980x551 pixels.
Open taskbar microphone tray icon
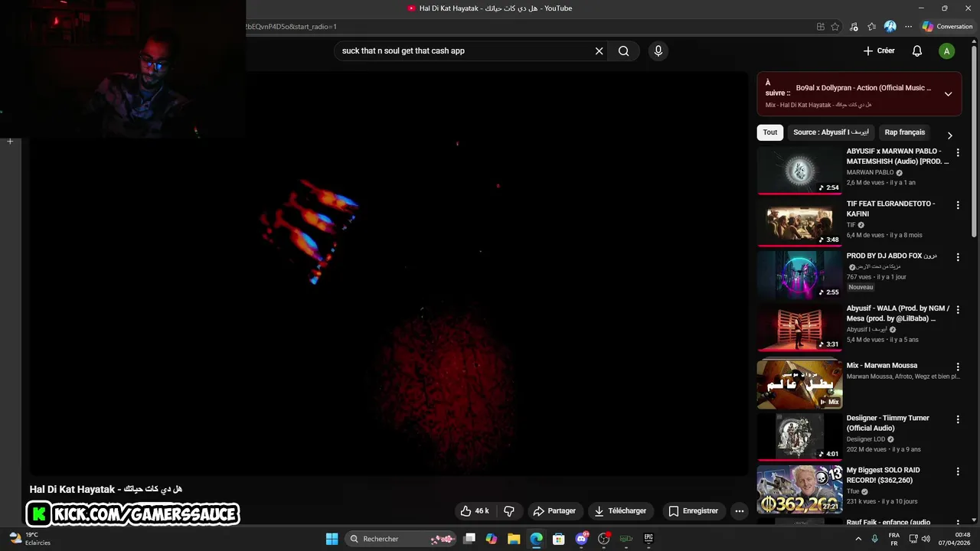tap(875, 539)
